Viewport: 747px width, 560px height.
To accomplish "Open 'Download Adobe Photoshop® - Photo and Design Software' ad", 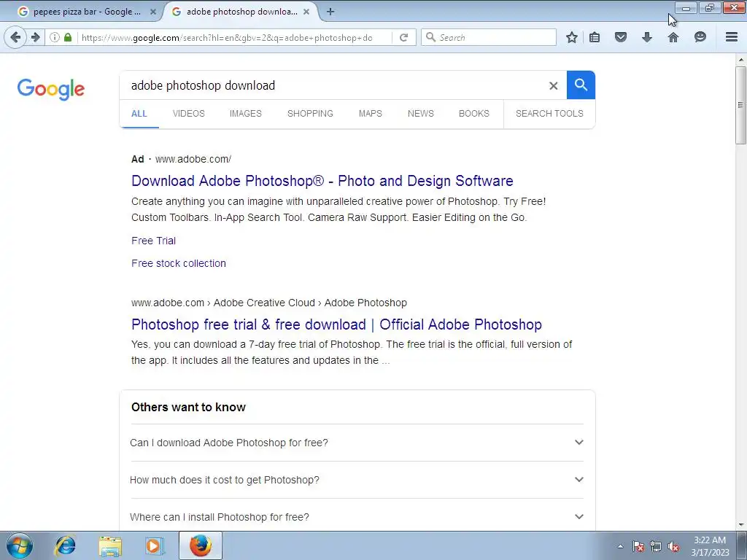I will pos(322,181).
